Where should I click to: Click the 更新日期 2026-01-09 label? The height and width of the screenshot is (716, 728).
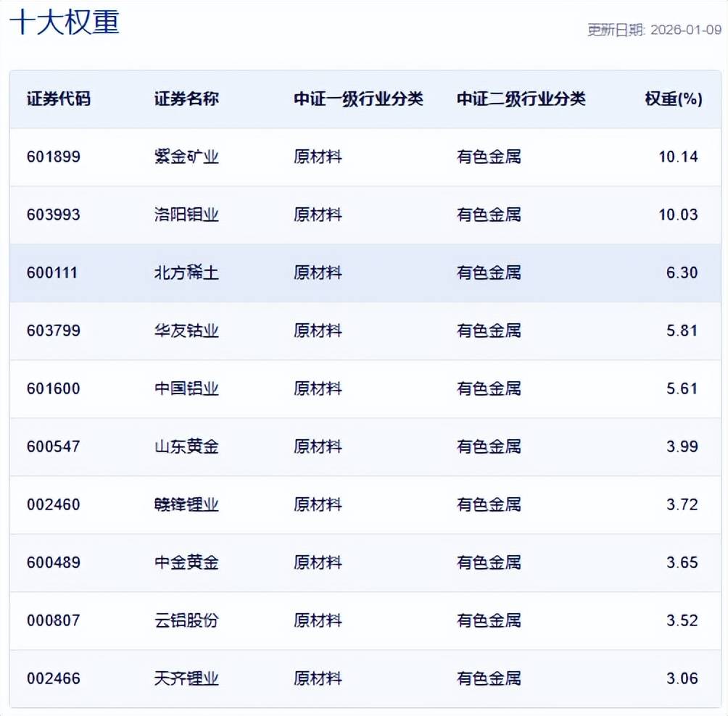[654, 30]
